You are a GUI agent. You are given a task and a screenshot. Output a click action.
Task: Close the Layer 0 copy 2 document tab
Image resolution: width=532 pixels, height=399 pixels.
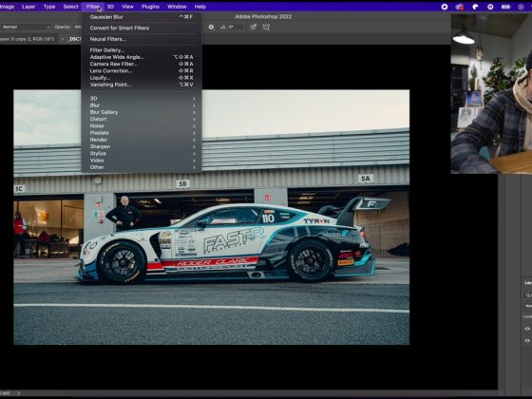(x=62, y=39)
